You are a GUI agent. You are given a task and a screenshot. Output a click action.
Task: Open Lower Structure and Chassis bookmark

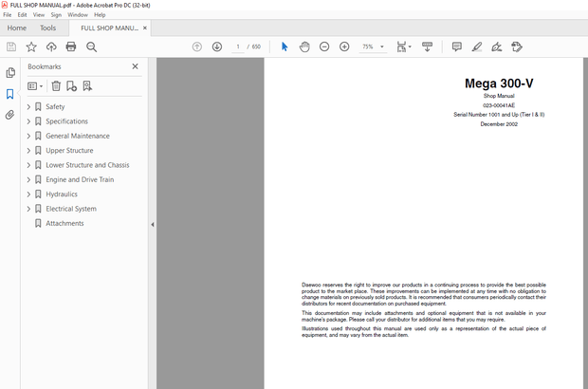point(87,165)
